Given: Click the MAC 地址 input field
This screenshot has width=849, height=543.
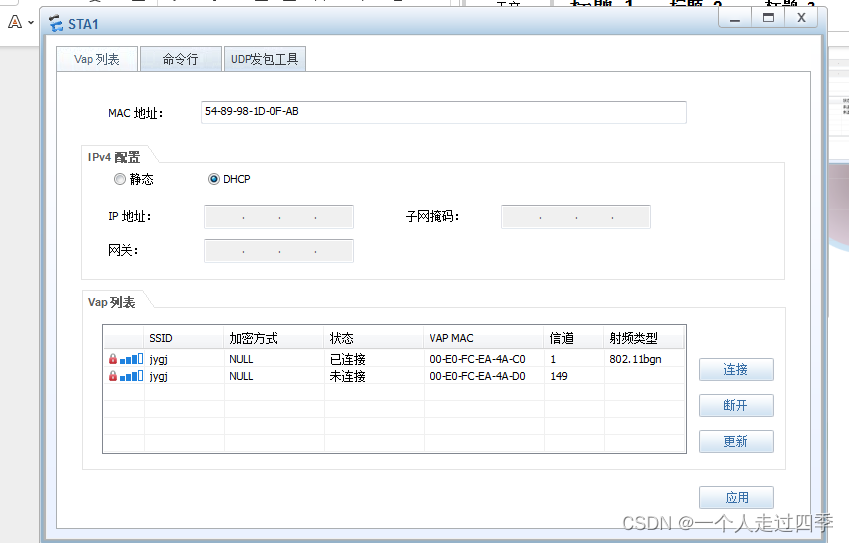Looking at the screenshot, I should [x=443, y=112].
